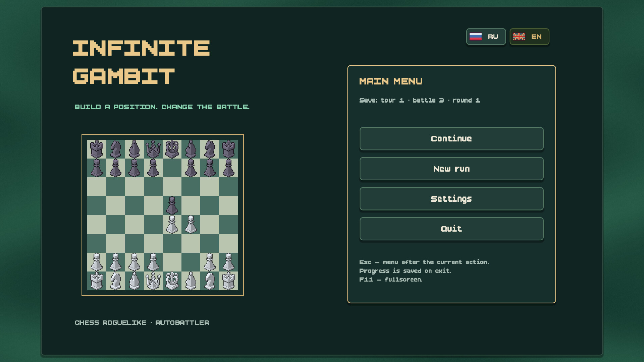The width and height of the screenshot is (644, 362).
Task: Click 'Chess Roguelike · Autobattler' text
Action: (142, 322)
